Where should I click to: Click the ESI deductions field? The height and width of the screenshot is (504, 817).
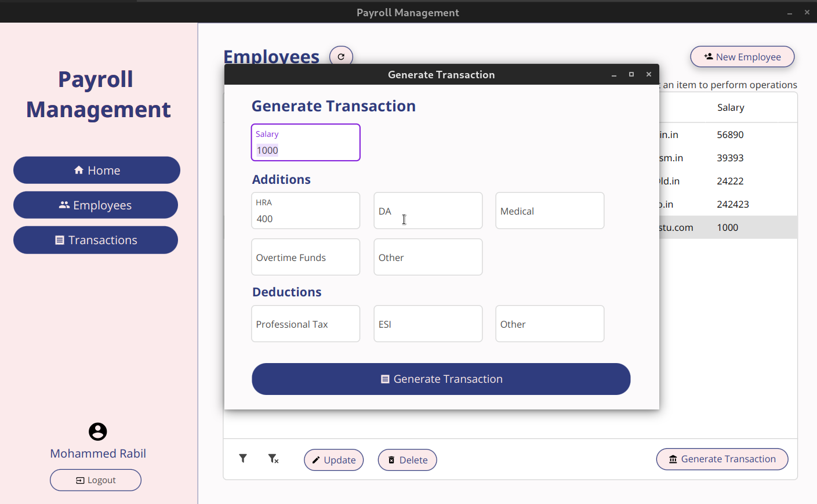coord(428,324)
